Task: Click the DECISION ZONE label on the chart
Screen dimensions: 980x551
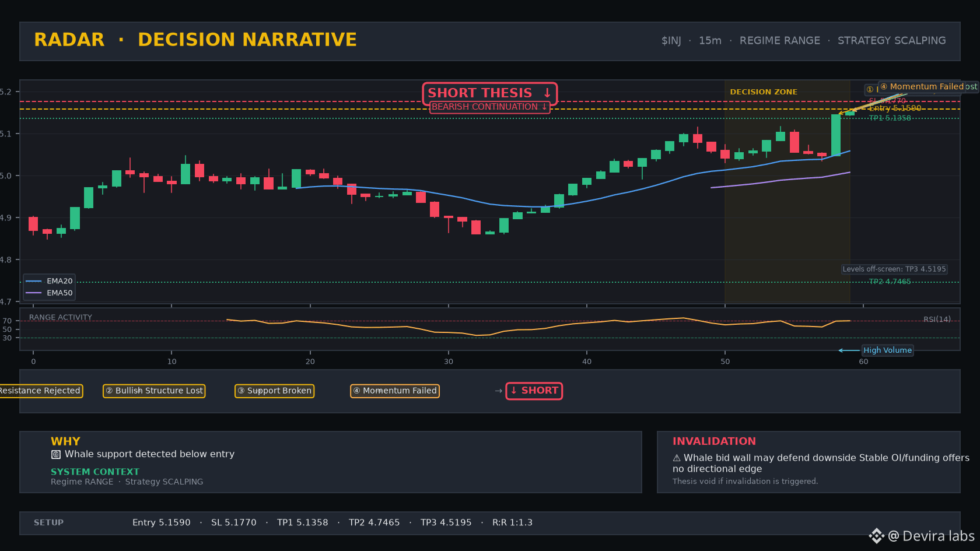Action: [x=764, y=92]
